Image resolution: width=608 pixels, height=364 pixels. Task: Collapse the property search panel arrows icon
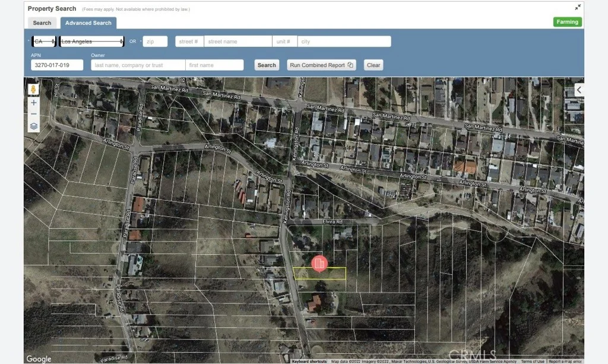(578, 7)
